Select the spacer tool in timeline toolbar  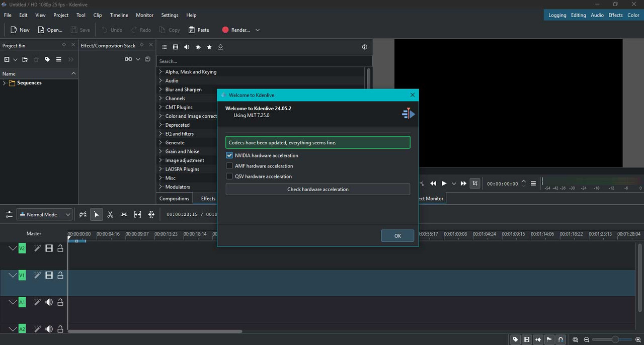124,214
